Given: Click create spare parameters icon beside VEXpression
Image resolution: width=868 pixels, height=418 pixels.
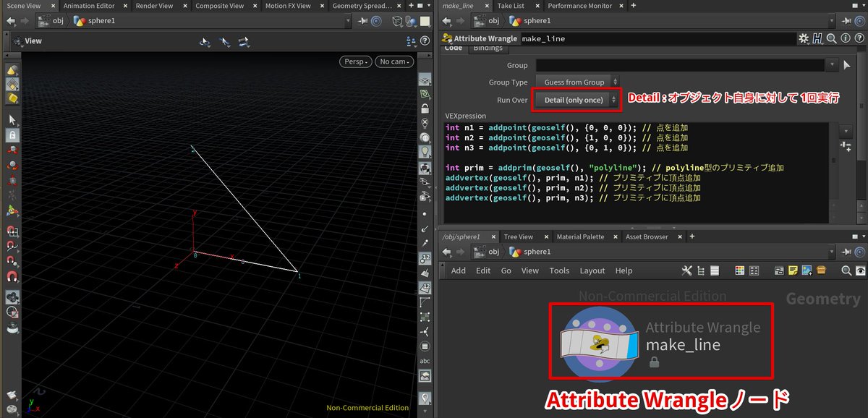Looking at the screenshot, I should 847,146.
